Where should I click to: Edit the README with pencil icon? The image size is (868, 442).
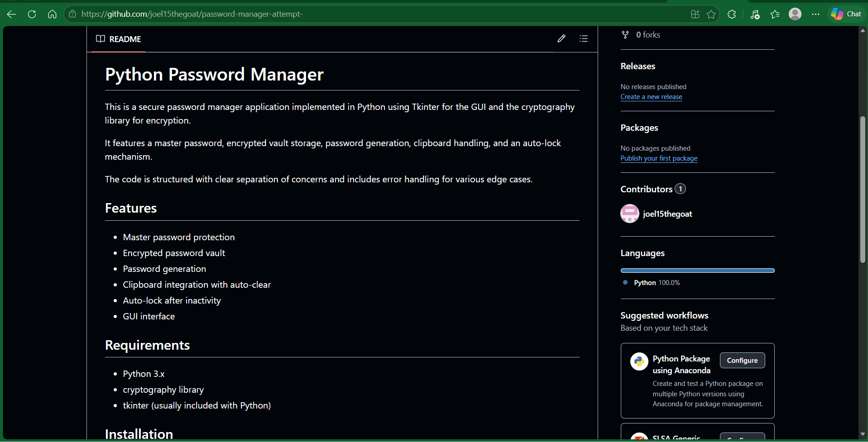[x=561, y=38]
